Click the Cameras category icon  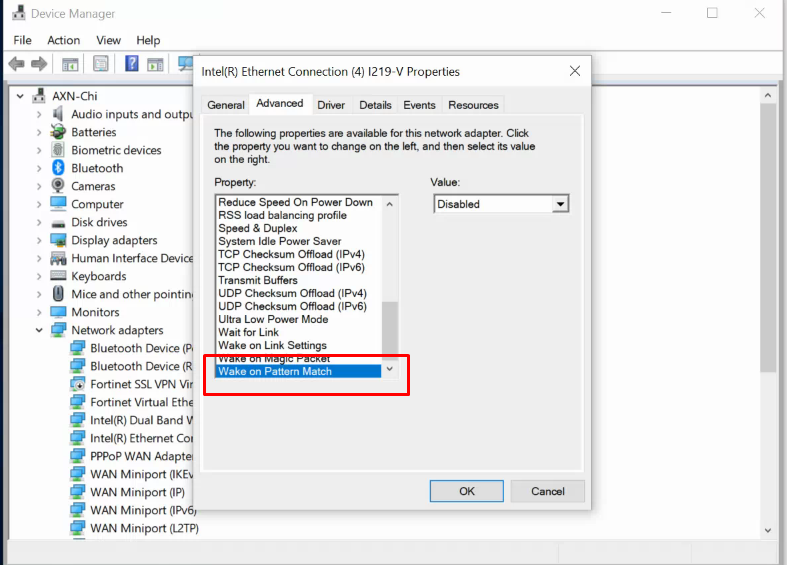pos(58,186)
